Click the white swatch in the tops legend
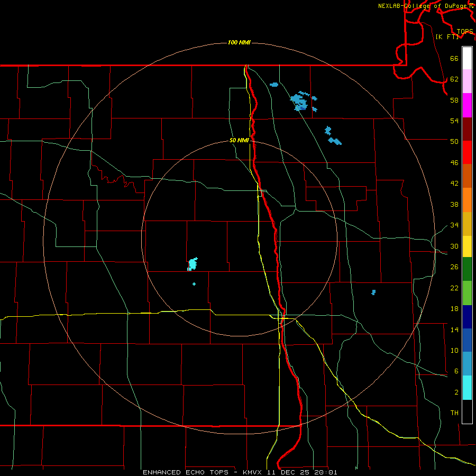 467,58
